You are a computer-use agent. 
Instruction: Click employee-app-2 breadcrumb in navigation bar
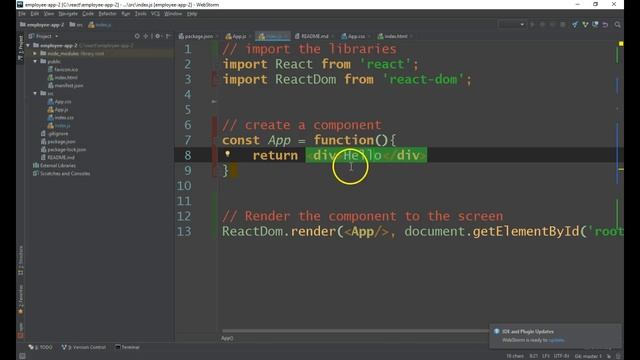(x=42, y=25)
